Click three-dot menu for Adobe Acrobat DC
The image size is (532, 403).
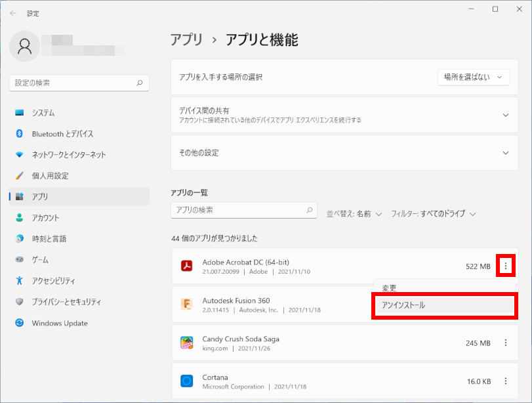(x=506, y=266)
